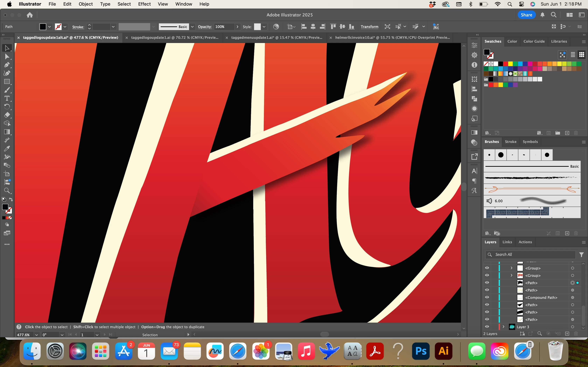This screenshot has height=367, width=588.
Task: Open the Opacity flyout arrow
Action: click(237, 27)
